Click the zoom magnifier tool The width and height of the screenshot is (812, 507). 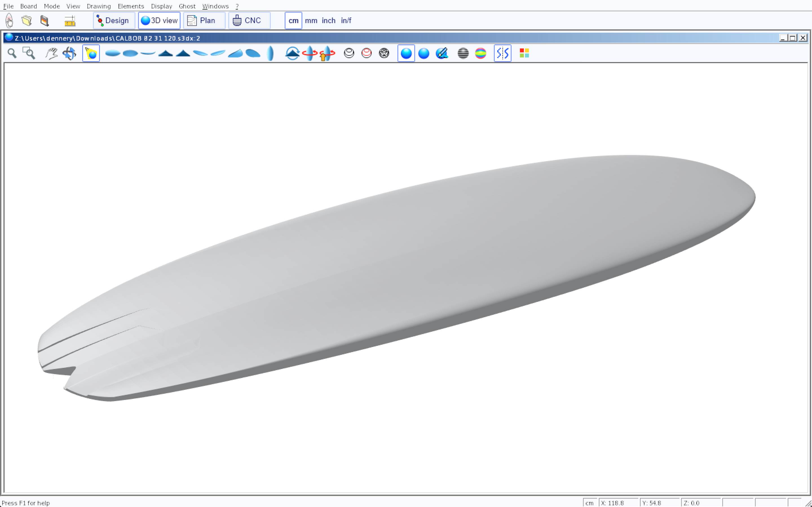(x=12, y=53)
